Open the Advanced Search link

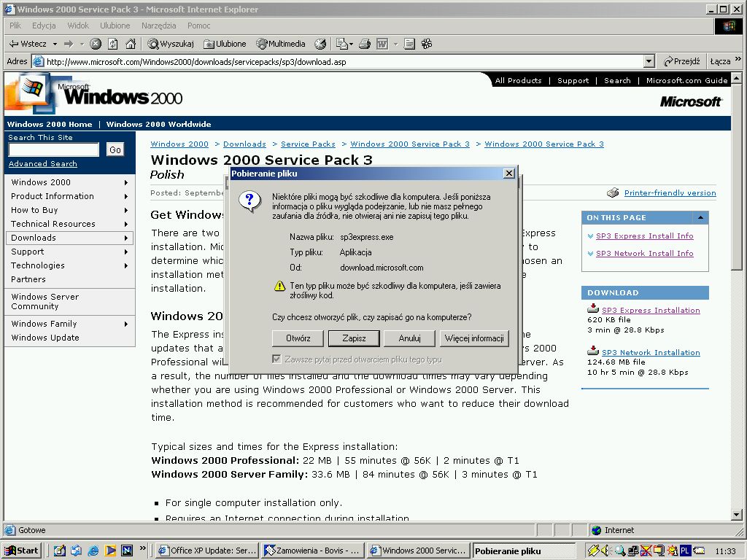coord(43,164)
